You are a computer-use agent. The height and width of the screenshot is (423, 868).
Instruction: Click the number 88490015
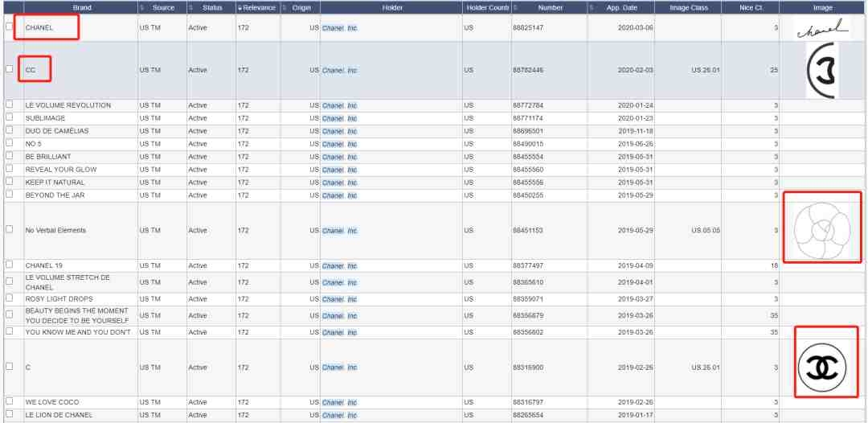tap(527, 144)
